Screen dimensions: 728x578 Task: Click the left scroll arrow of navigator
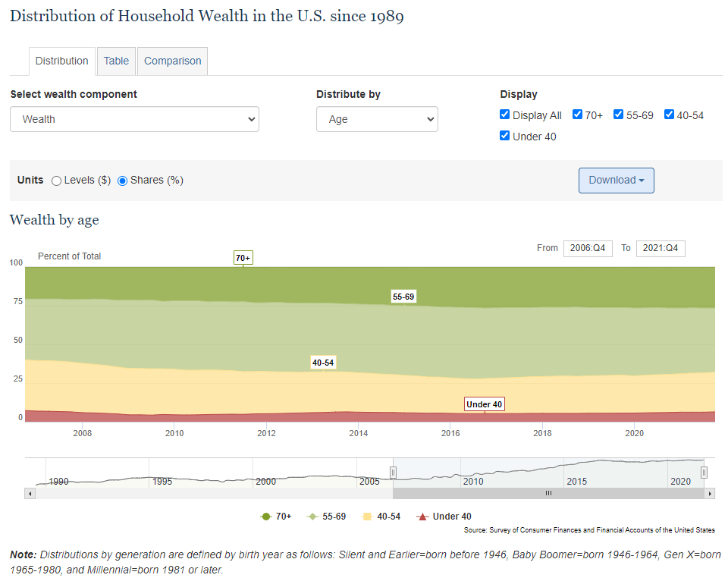(30, 493)
